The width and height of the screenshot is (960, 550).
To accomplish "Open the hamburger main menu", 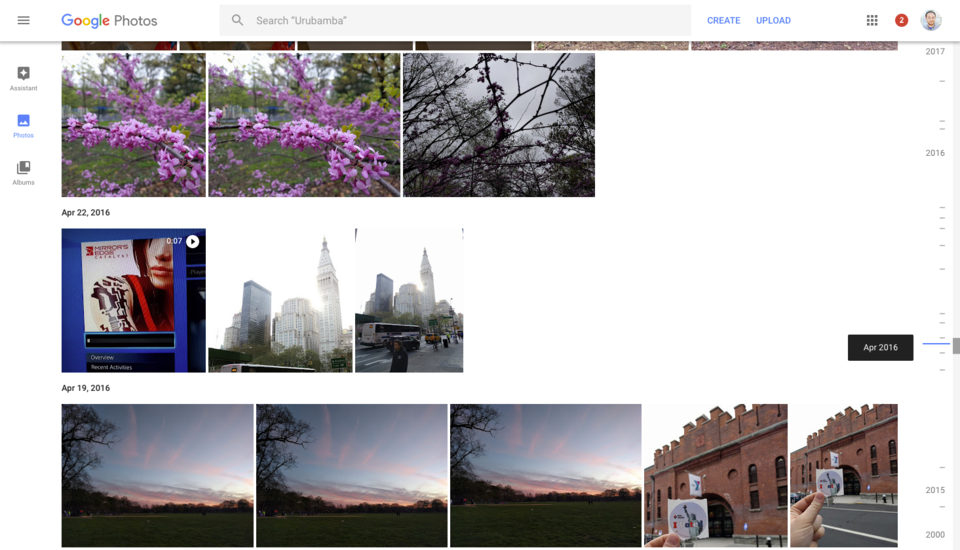I will pyautogui.click(x=23, y=20).
